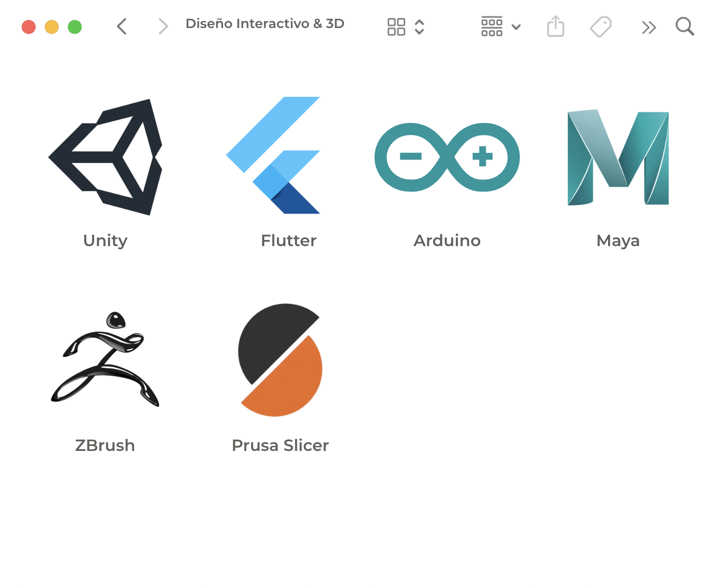712x588 pixels.
Task: Open the ZBrush icon
Action: pyautogui.click(x=105, y=359)
